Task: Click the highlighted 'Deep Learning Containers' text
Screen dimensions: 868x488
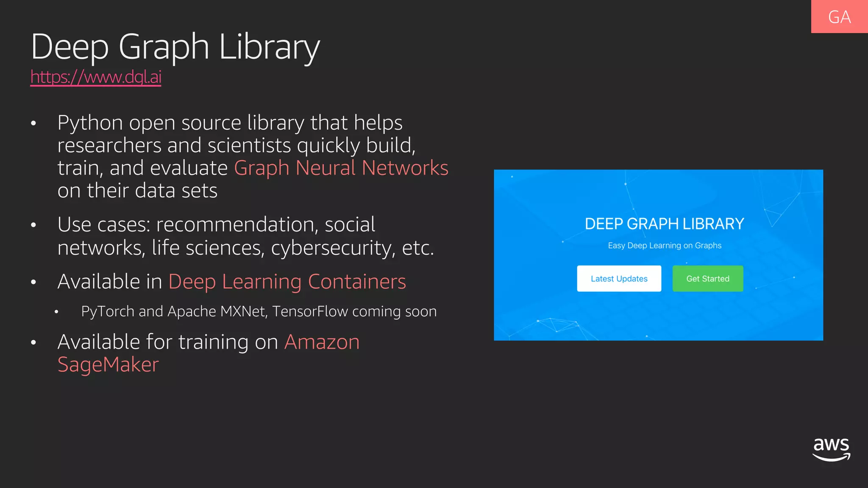Action: [287, 282]
